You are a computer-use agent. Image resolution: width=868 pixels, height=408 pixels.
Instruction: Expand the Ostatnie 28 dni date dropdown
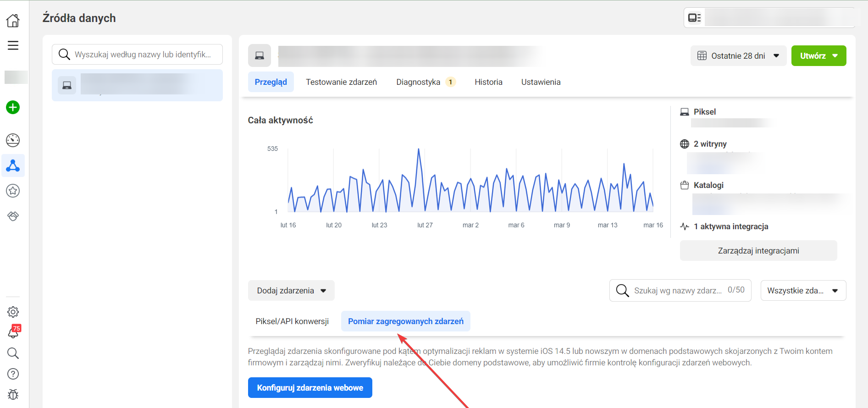point(738,56)
